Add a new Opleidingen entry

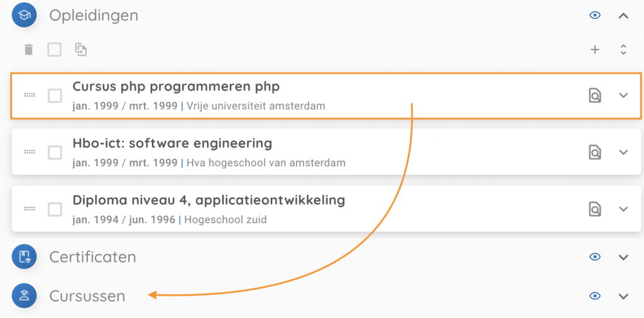(595, 50)
